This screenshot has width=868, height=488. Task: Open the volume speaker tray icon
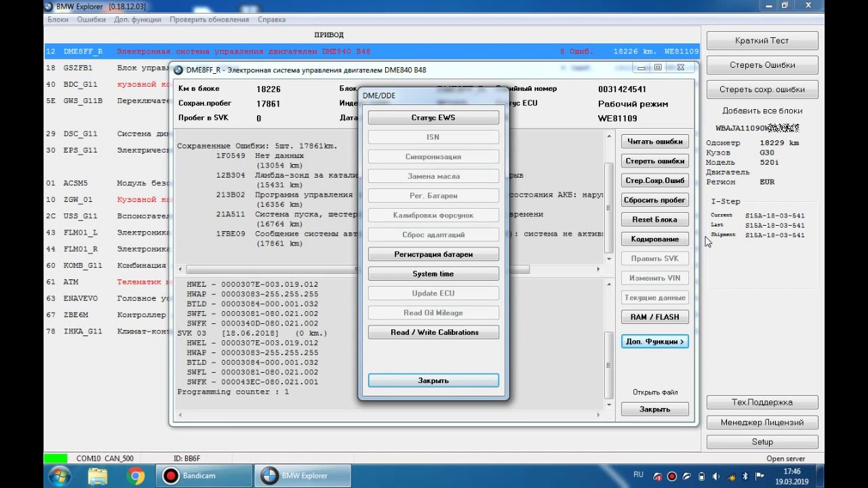click(x=716, y=476)
